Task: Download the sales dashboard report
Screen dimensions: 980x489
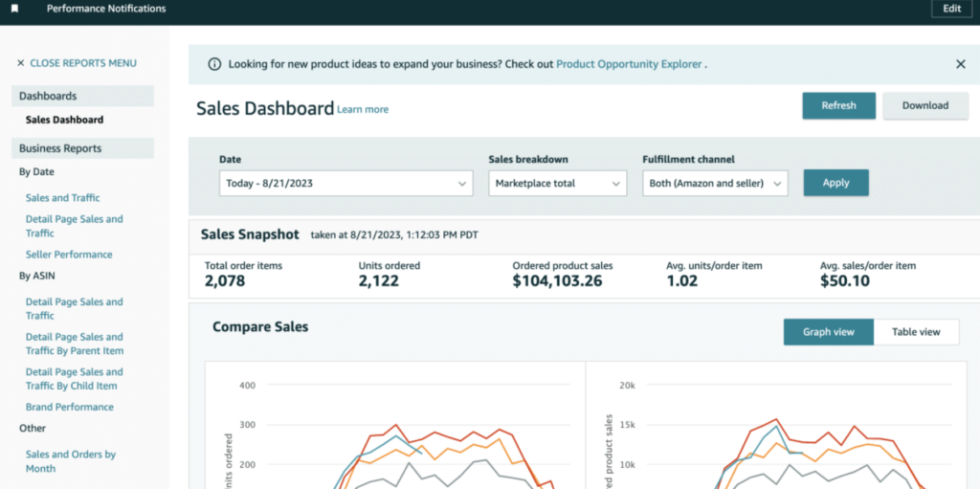Action: (x=924, y=106)
